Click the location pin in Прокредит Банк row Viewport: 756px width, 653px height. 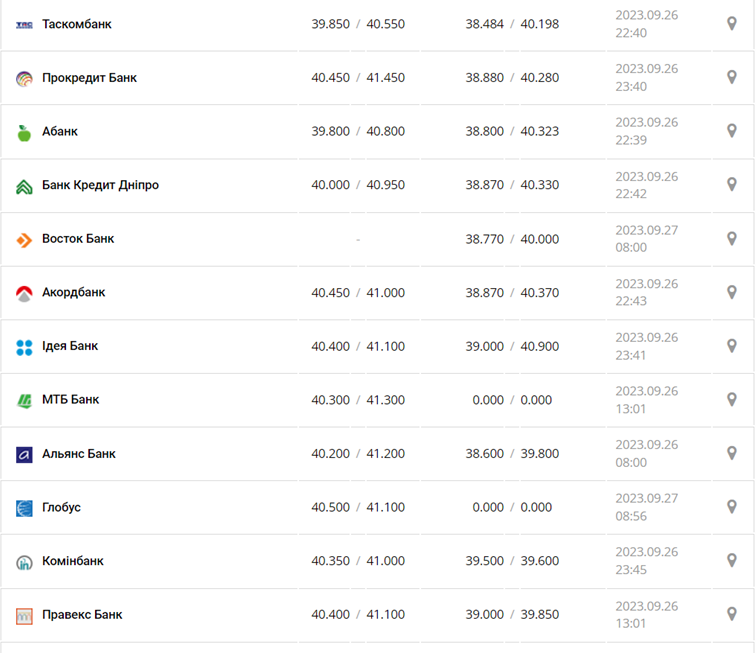731,77
